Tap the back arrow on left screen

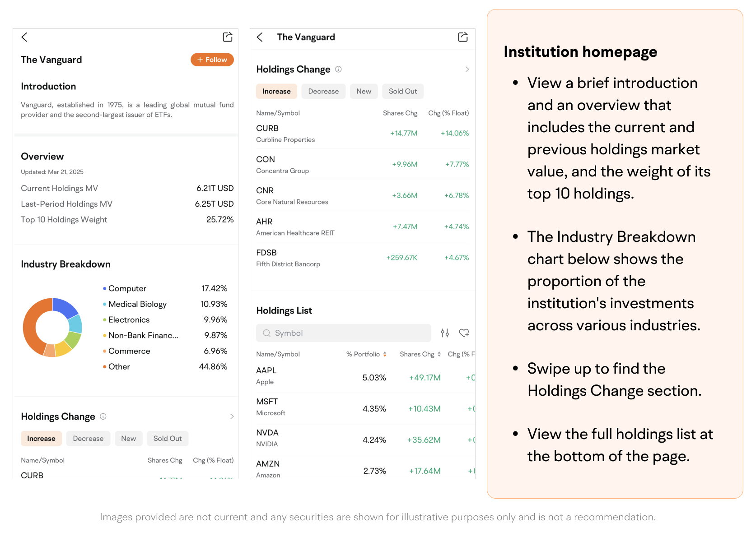(25, 37)
